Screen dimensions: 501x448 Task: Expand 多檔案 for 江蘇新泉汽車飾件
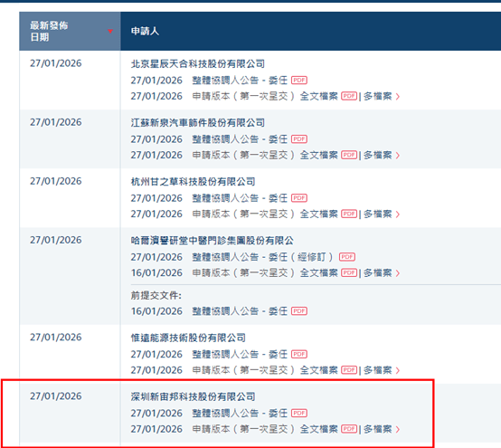click(382, 155)
